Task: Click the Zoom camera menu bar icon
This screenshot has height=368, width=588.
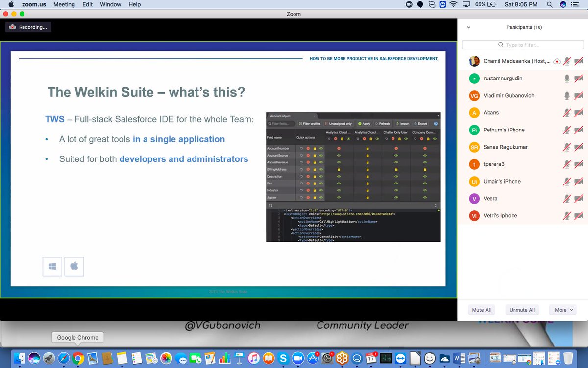Action: (409, 4)
